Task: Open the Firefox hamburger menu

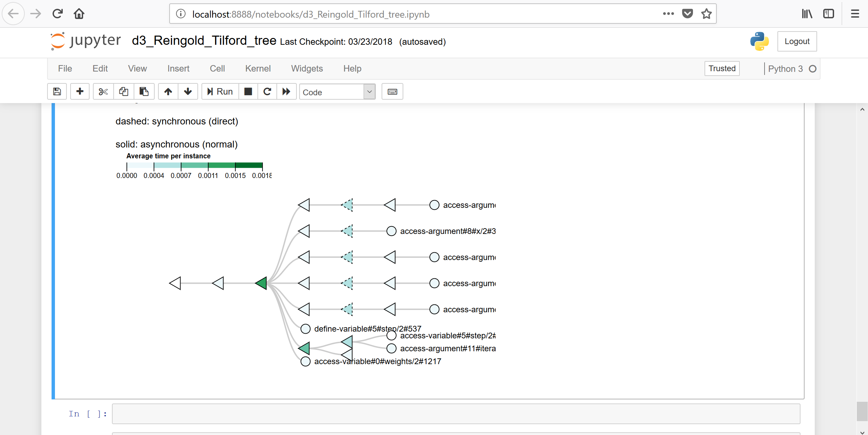Action: pyautogui.click(x=855, y=14)
